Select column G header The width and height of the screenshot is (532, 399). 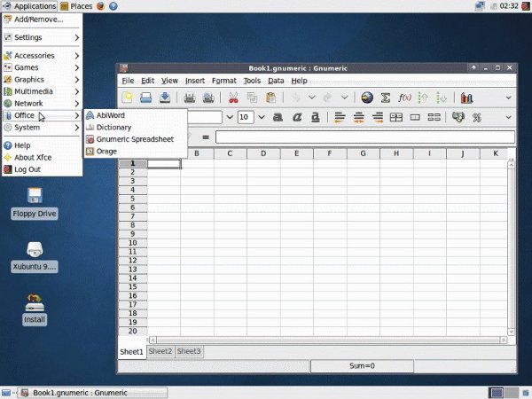363,153
